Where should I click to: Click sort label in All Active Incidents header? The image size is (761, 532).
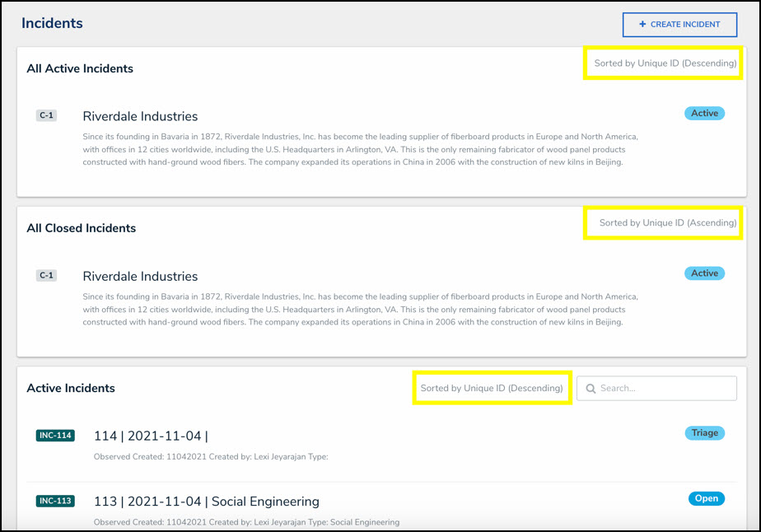click(x=665, y=63)
